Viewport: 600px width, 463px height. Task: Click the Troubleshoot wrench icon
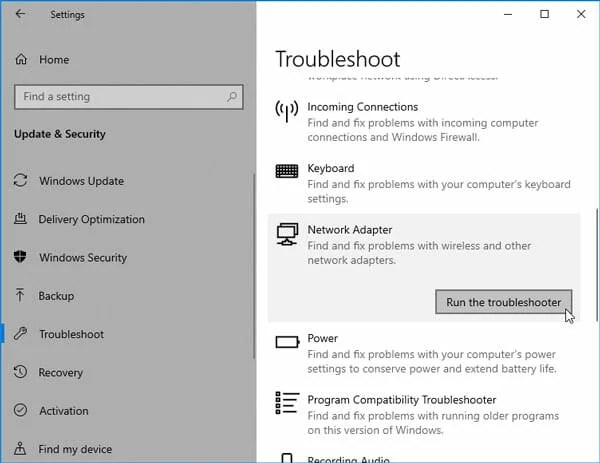20,334
